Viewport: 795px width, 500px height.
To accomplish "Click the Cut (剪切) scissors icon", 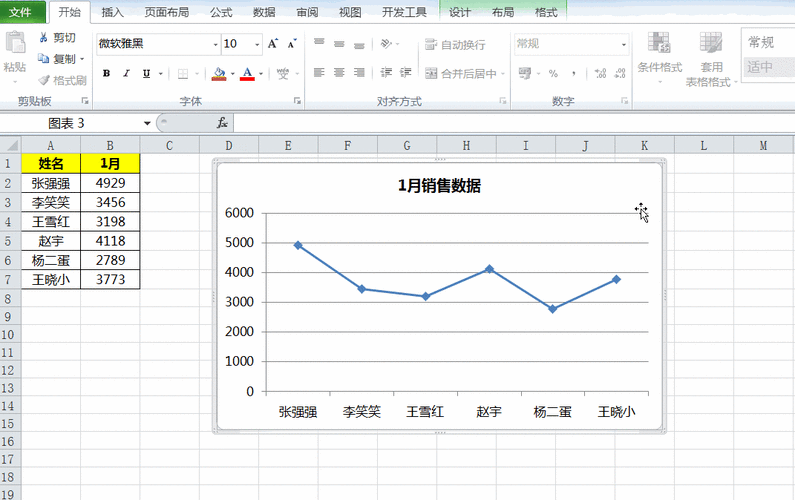I will [44, 38].
